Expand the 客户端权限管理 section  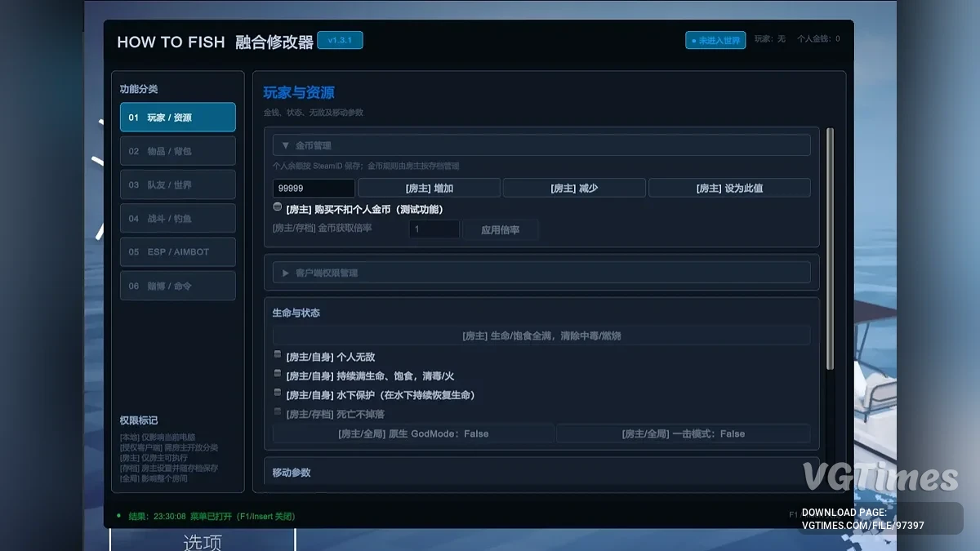click(x=541, y=273)
